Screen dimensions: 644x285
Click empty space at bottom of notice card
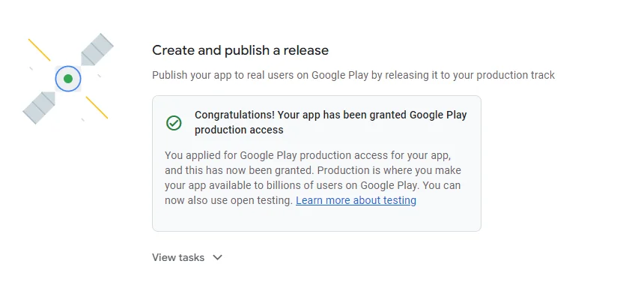pyautogui.click(x=316, y=219)
